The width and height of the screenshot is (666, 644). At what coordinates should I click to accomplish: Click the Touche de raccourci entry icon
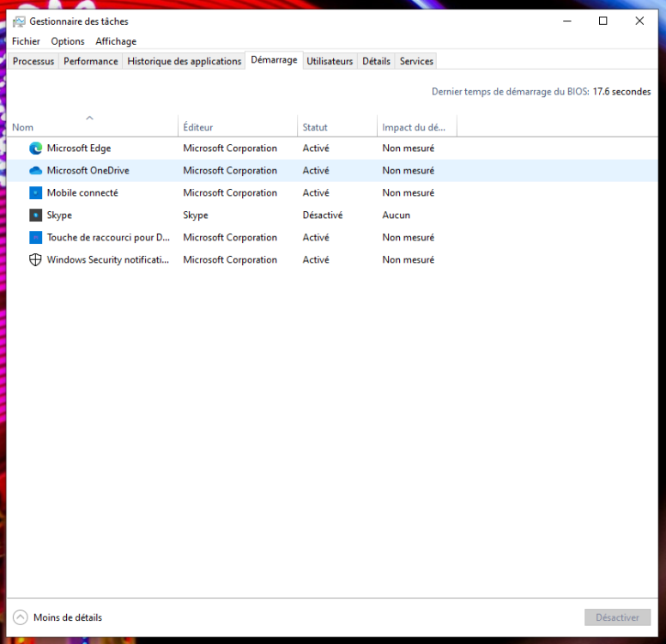point(36,238)
